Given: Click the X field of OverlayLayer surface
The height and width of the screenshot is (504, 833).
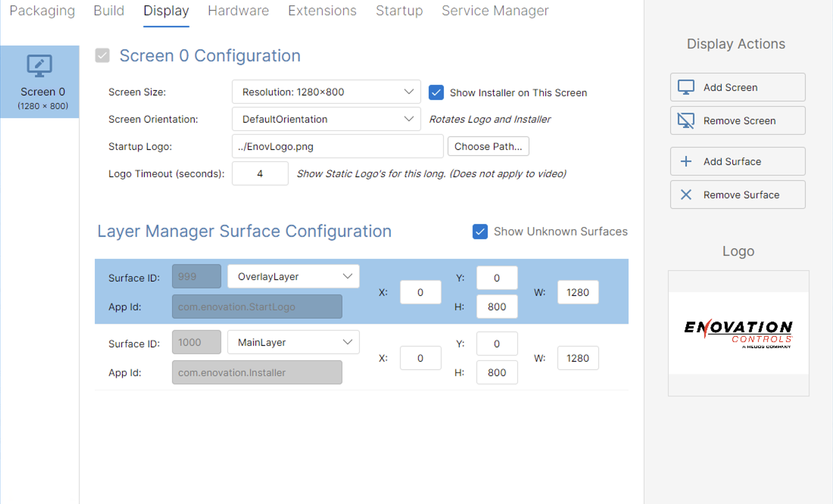Looking at the screenshot, I should pos(420,292).
